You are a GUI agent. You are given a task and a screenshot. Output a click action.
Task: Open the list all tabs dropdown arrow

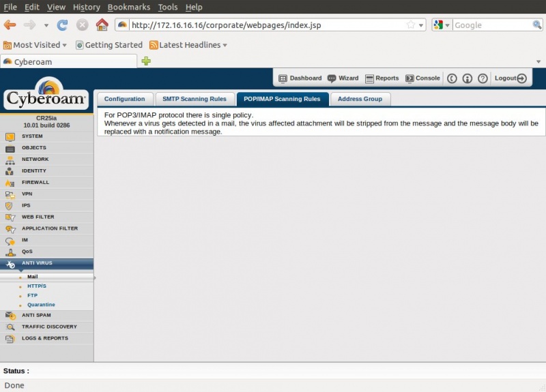coord(538,61)
